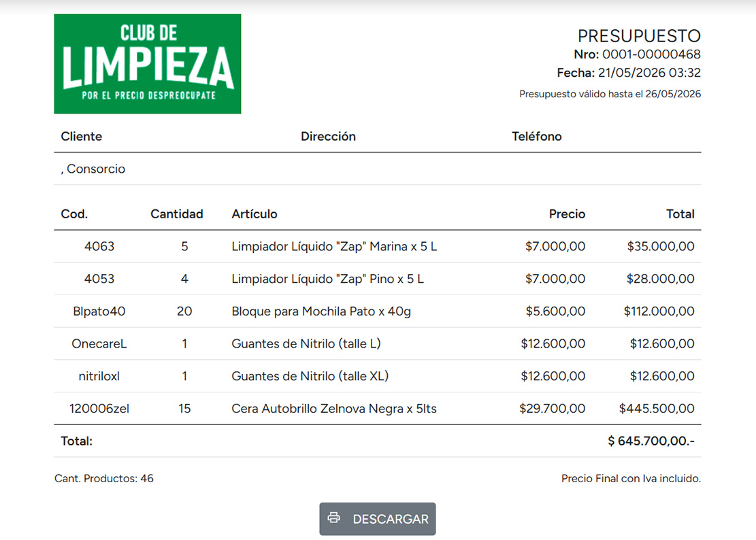Select the Cantidad column header
756x540 pixels.
point(176,214)
